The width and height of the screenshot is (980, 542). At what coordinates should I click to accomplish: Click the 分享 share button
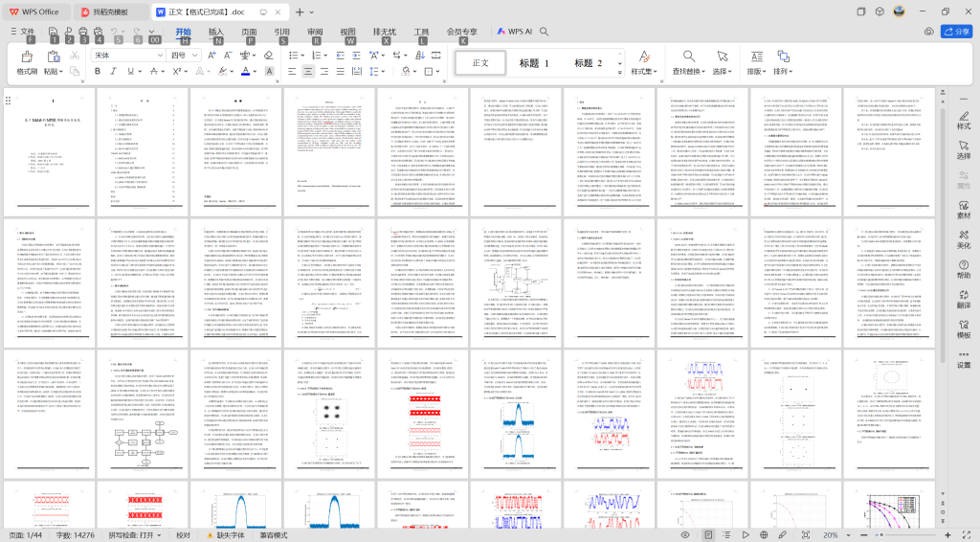click(x=955, y=32)
